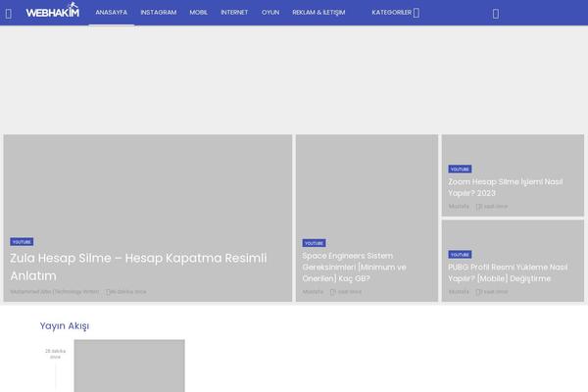Click author Mustafa on Zoom article

pos(459,207)
